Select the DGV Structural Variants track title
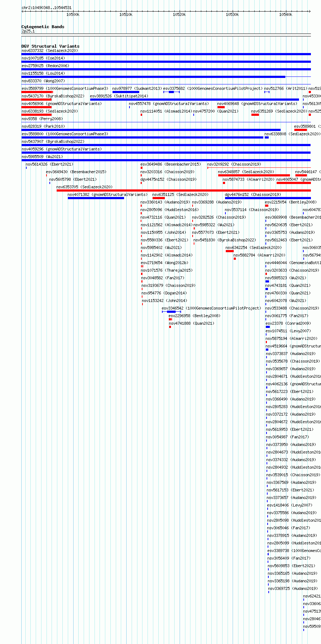Screen dimensions: 321x644 click(x=50, y=46)
